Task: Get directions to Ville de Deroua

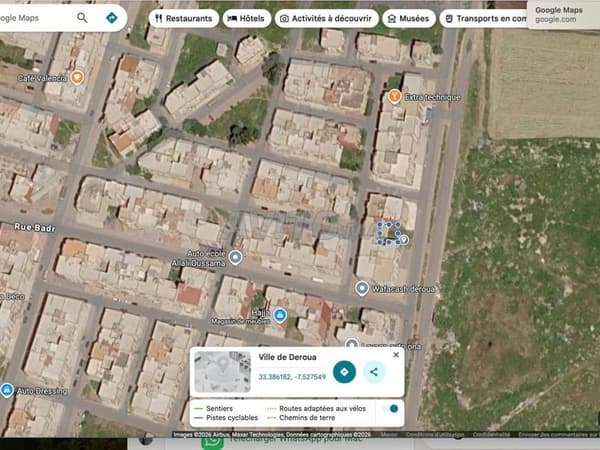Action: point(344,372)
